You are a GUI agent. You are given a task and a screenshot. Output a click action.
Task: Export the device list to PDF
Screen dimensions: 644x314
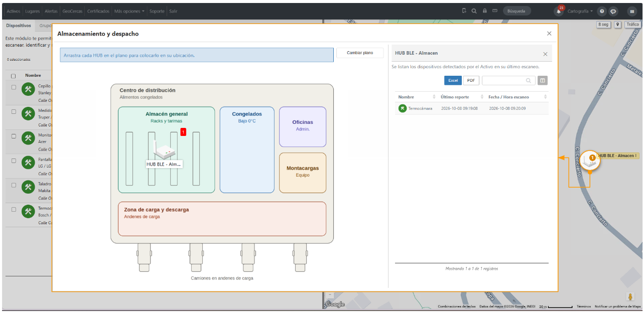pos(471,80)
